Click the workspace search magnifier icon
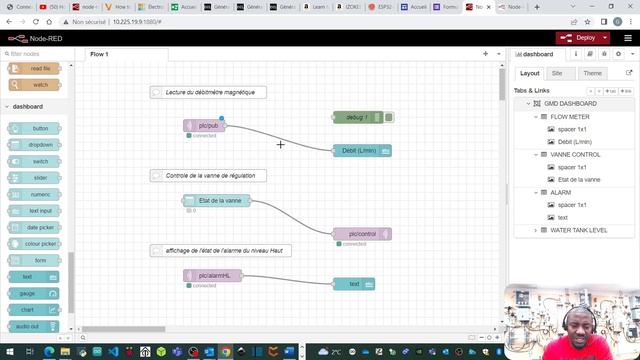 (x=83, y=338)
